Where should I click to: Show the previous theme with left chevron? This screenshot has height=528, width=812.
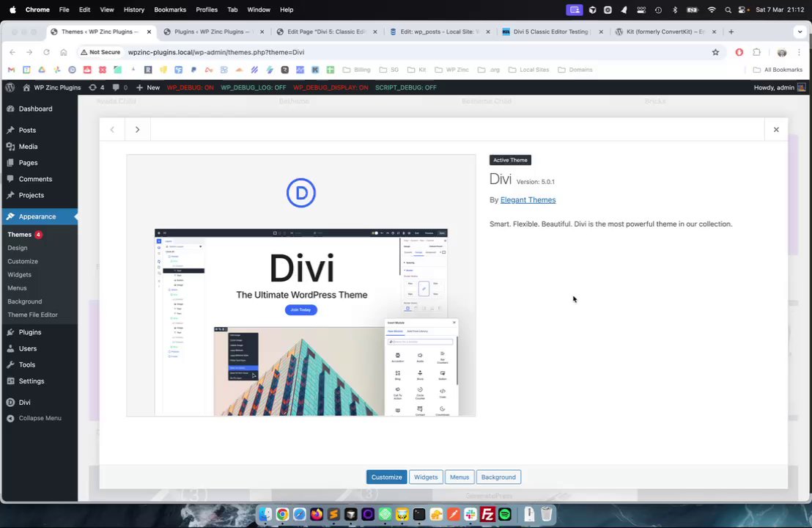click(x=112, y=130)
